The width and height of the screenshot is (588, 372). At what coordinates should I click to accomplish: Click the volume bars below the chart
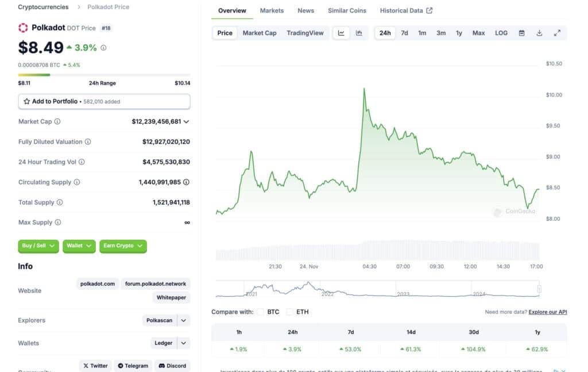click(x=378, y=250)
